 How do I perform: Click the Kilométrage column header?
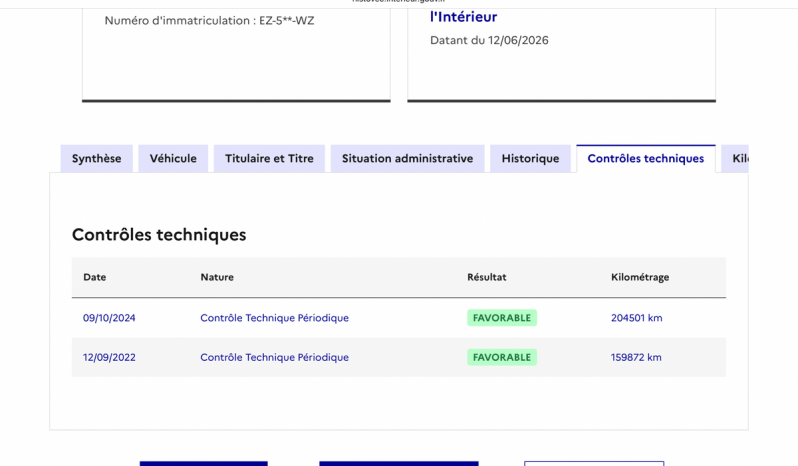(640, 277)
